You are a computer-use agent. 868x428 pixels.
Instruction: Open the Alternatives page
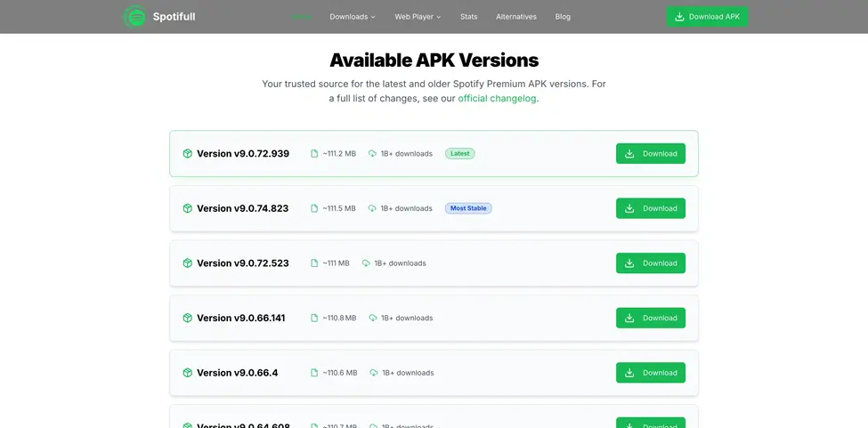516,17
